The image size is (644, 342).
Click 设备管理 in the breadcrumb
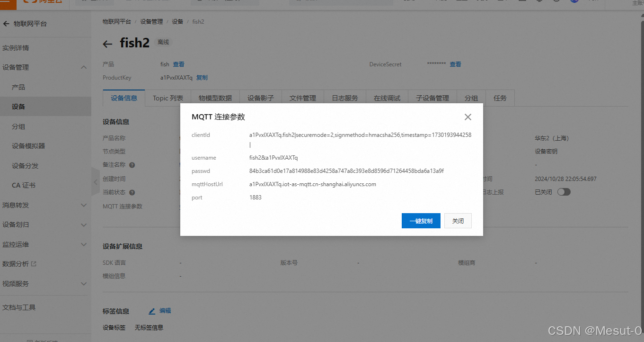[151, 22]
